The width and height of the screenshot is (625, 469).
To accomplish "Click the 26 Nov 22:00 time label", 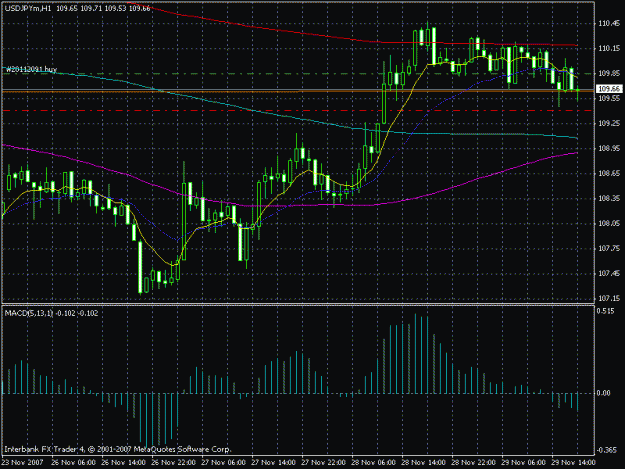I will tap(173, 463).
